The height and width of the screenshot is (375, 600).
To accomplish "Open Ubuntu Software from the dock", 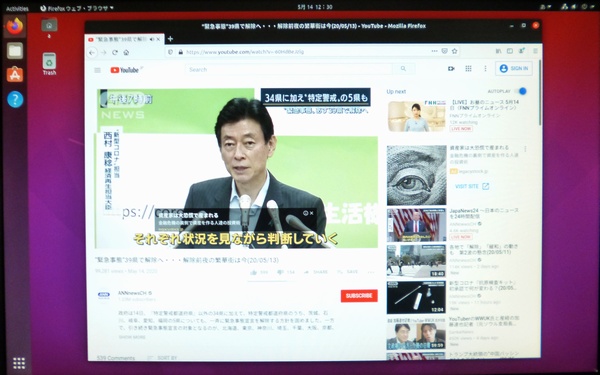I will click(x=15, y=75).
